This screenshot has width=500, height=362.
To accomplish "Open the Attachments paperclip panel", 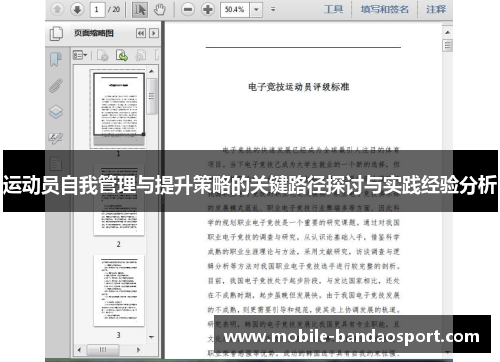I will (56, 85).
